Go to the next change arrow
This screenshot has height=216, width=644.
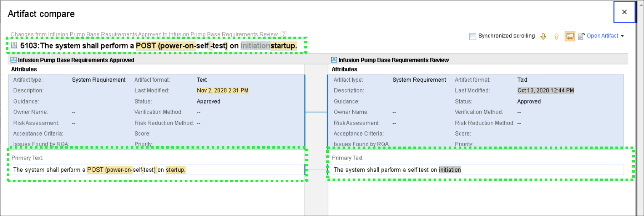click(x=543, y=36)
